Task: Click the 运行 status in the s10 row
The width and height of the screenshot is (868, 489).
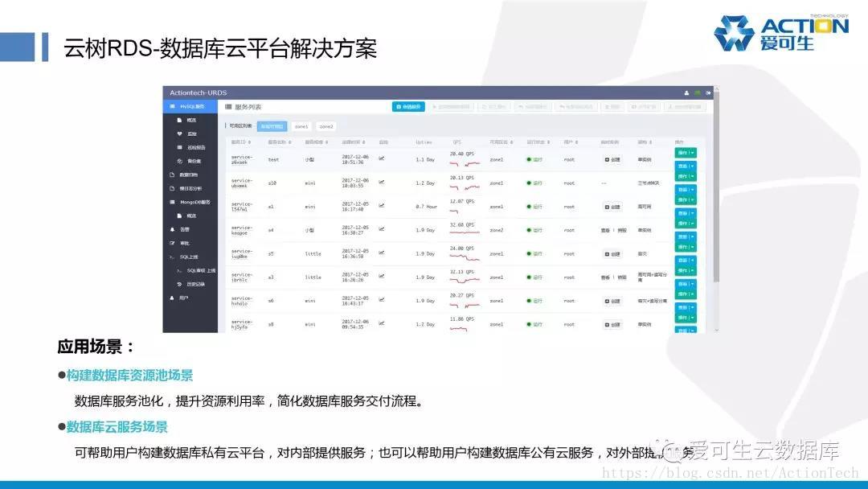Action: [x=534, y=183]
